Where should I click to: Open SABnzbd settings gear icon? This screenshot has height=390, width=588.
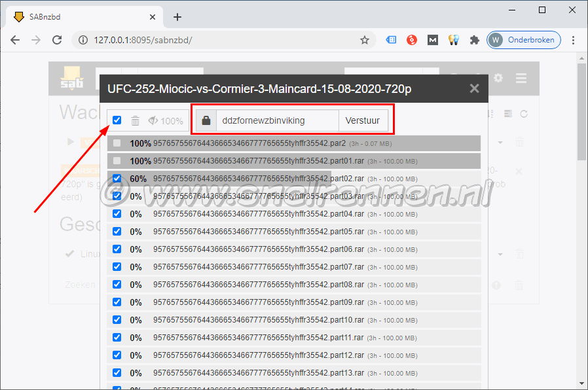point(498,78)
